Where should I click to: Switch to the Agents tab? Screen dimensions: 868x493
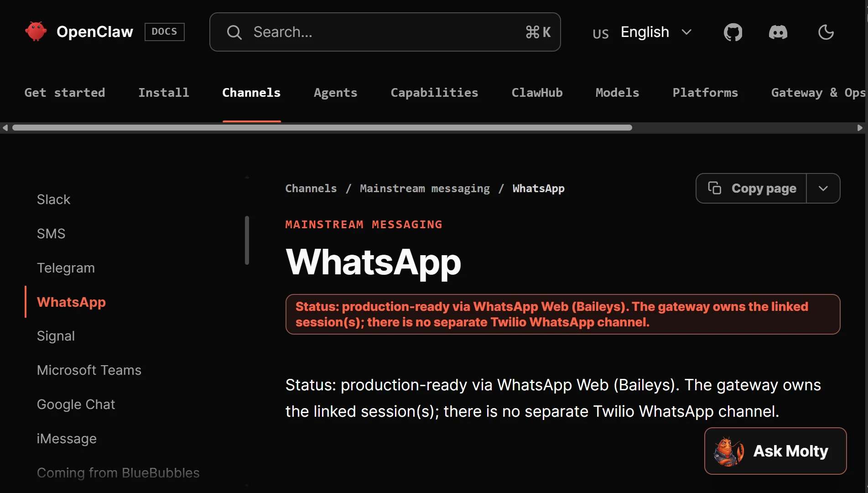(335, 93)
